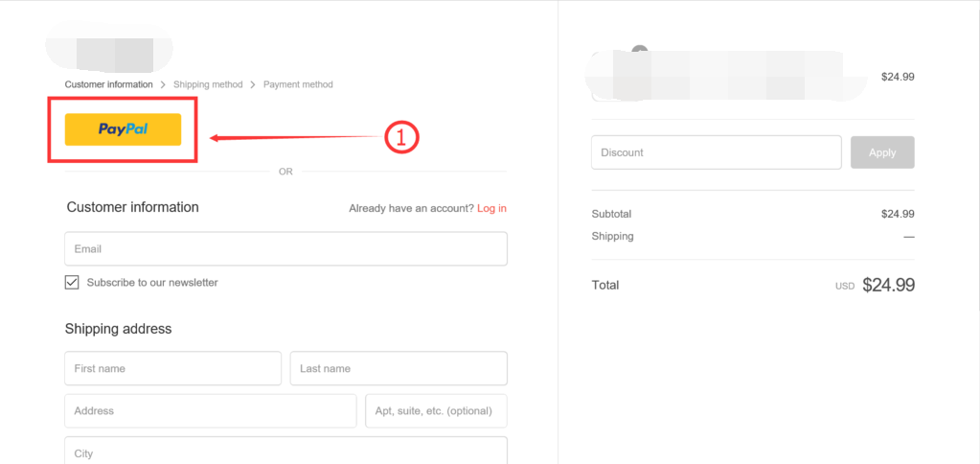
Task: Go to the Shipping method breadcrumb step
Action: click(x=208, y=84)
